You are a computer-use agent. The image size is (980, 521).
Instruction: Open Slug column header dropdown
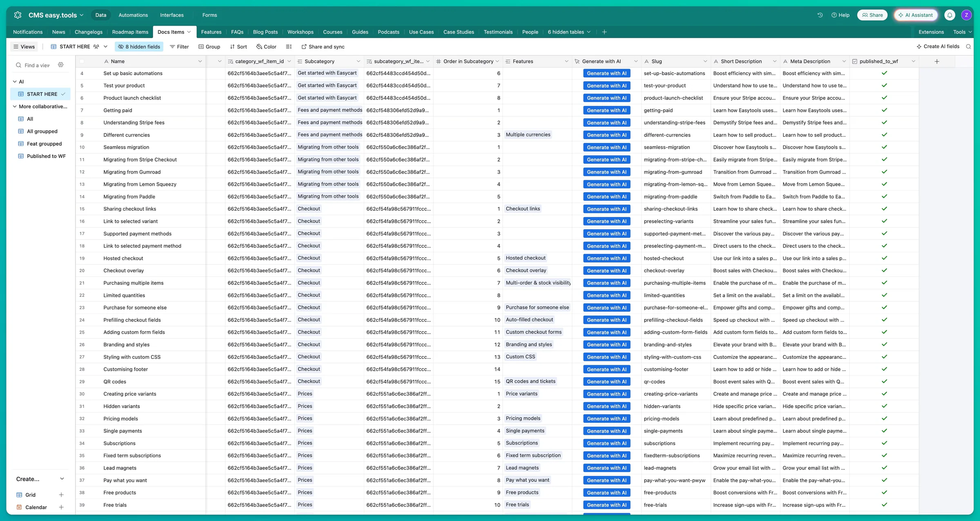click(705, 61)
